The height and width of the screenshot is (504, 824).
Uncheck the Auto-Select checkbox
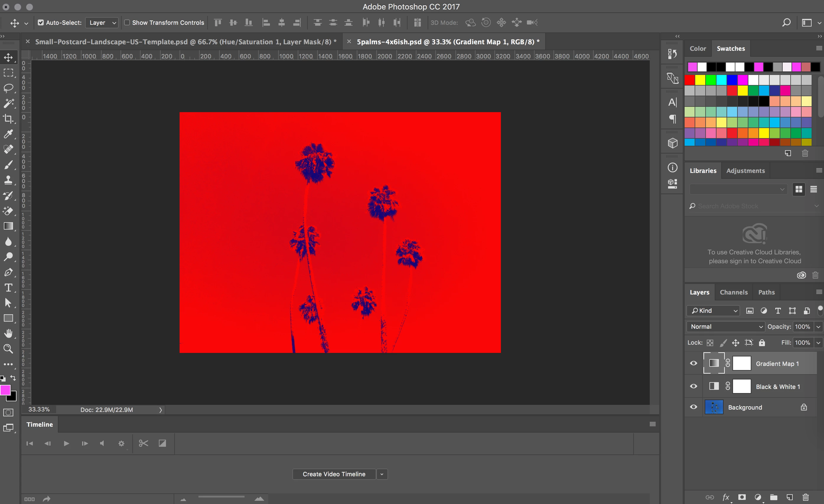(x=41, y=22)
